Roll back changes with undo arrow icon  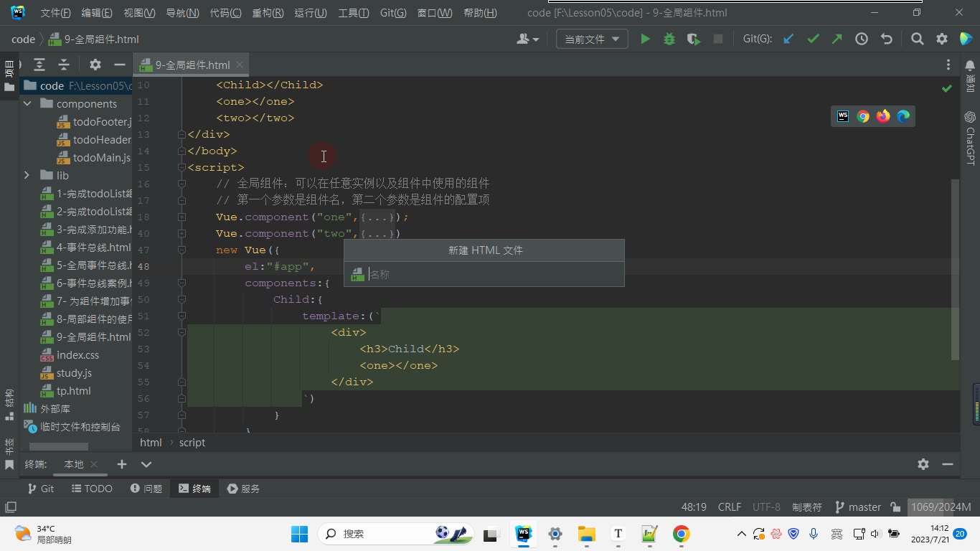tap(886, 39)
